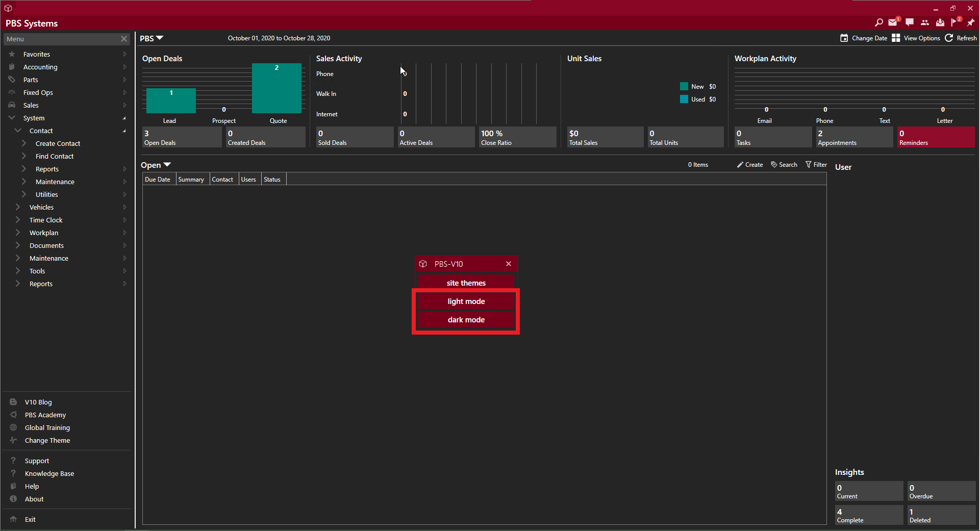Select dark mode theme
The height and width of the screenshot is (531, 980).
point(466,320)
